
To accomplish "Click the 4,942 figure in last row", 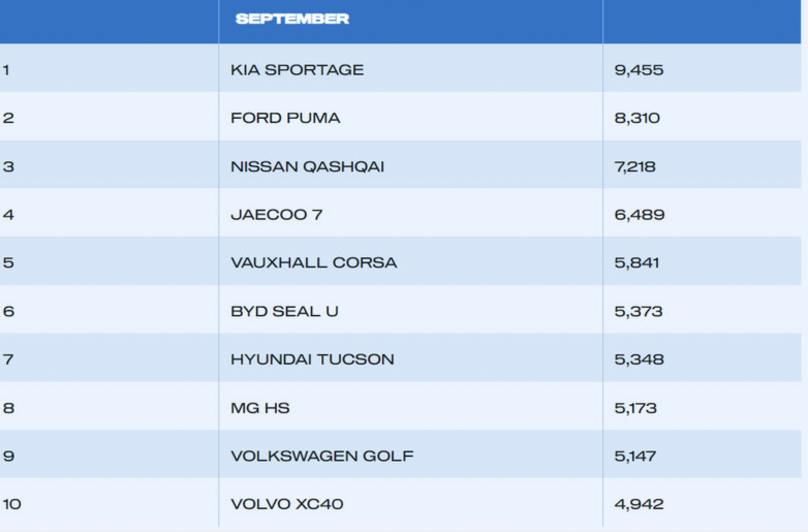I will pos(639,504).
